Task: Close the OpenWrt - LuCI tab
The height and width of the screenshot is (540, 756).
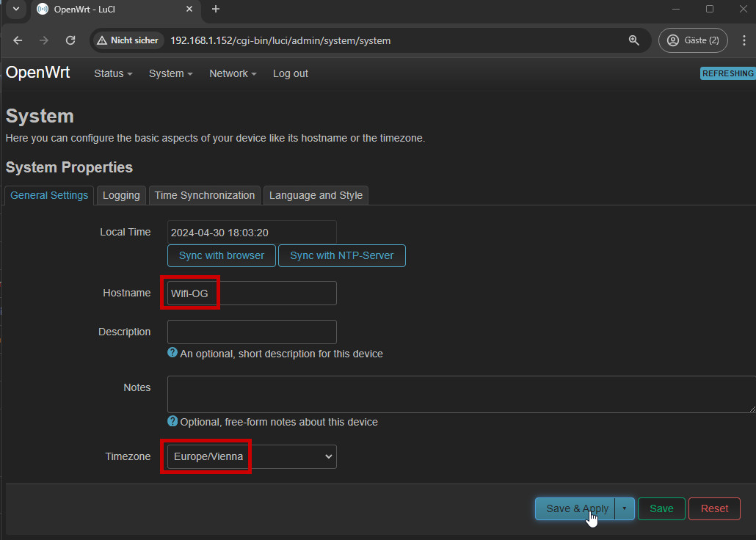Action: click(189, 10)
